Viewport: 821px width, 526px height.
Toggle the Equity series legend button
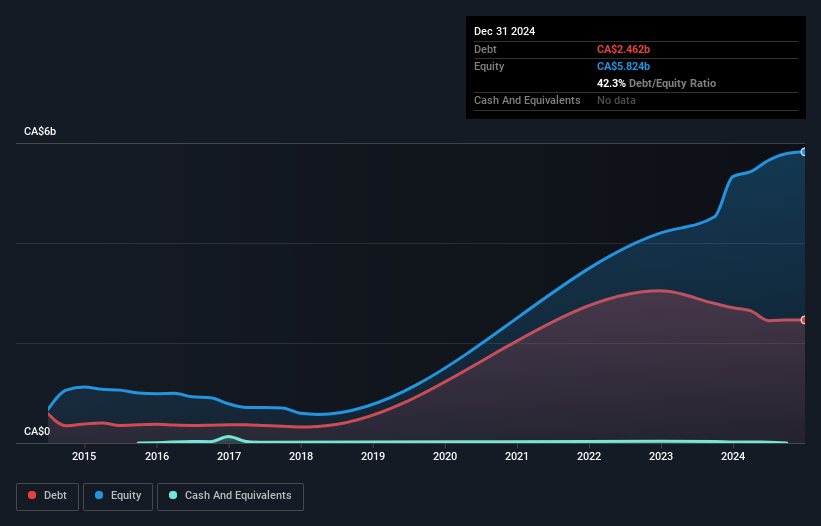(118, 496)
